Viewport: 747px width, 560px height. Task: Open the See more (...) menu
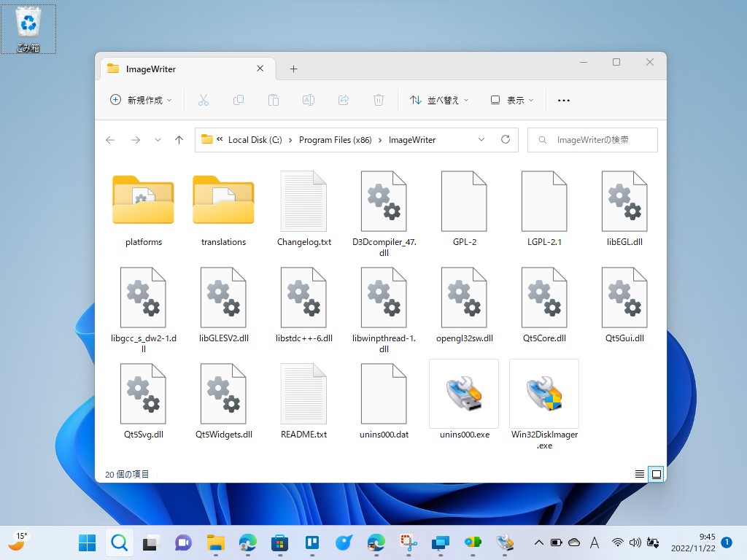click(x=563, y=100)
